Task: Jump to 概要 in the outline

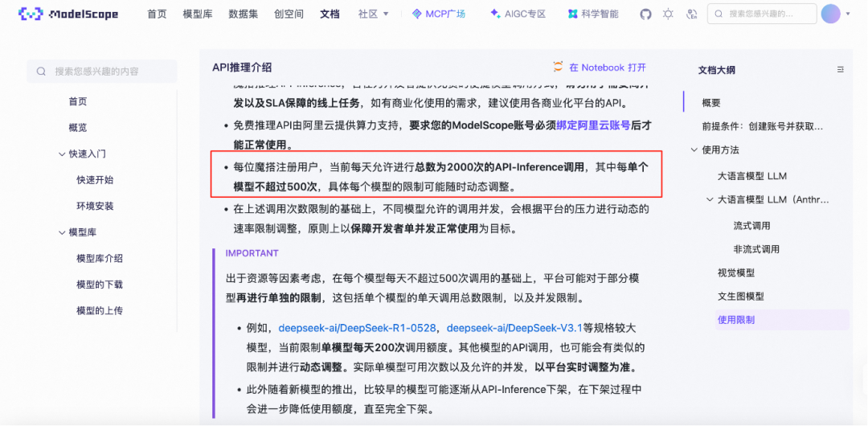Action: click(710, 103)
